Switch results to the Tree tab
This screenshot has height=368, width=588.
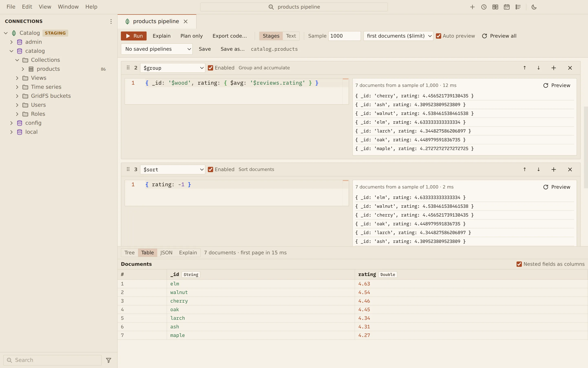coord(129,253)
